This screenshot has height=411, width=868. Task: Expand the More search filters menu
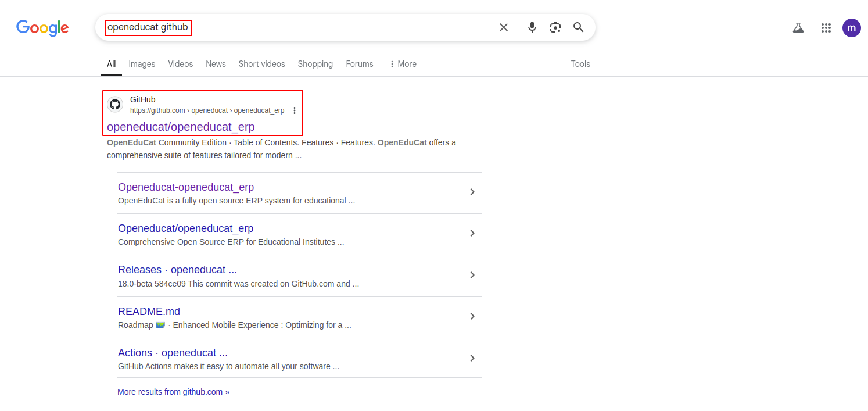coord(403,64)
